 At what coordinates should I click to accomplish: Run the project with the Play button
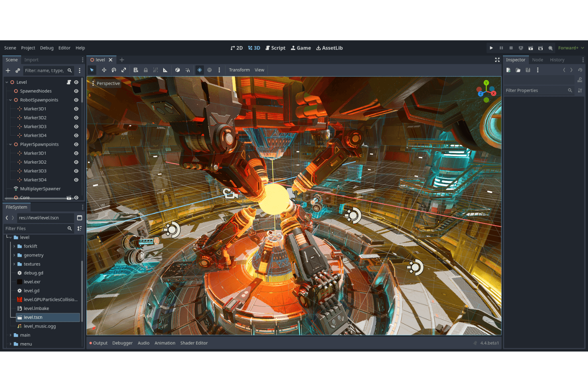point(491,48)
